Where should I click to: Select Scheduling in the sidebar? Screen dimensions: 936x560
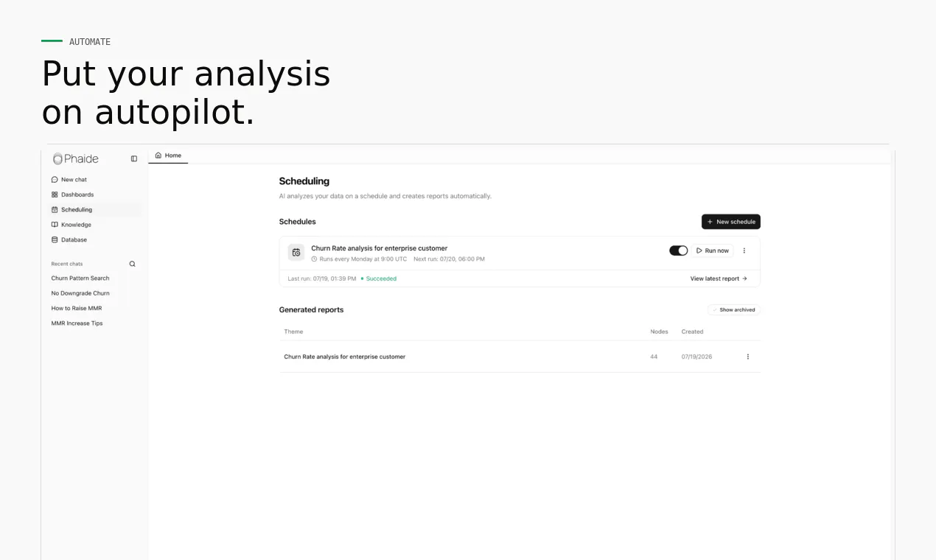point(91,210)
